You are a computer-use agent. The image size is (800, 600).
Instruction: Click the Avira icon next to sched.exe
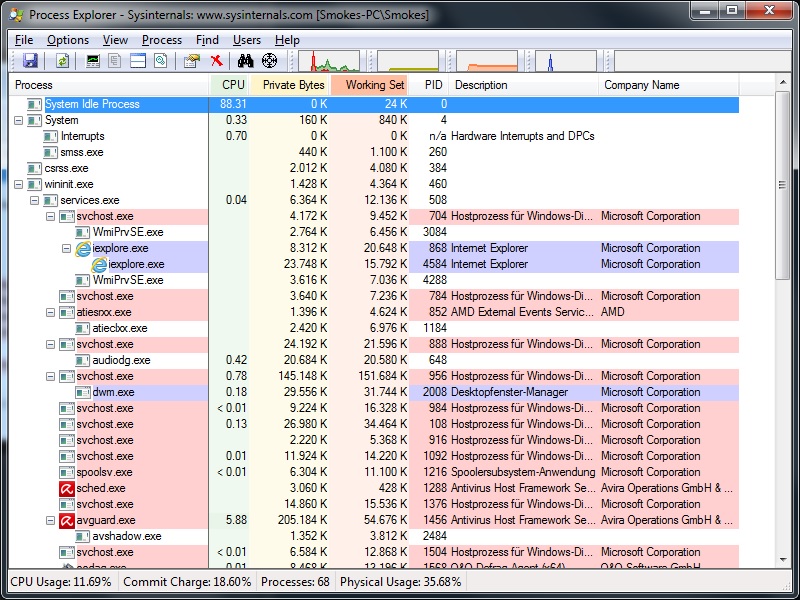pos(67,488)
